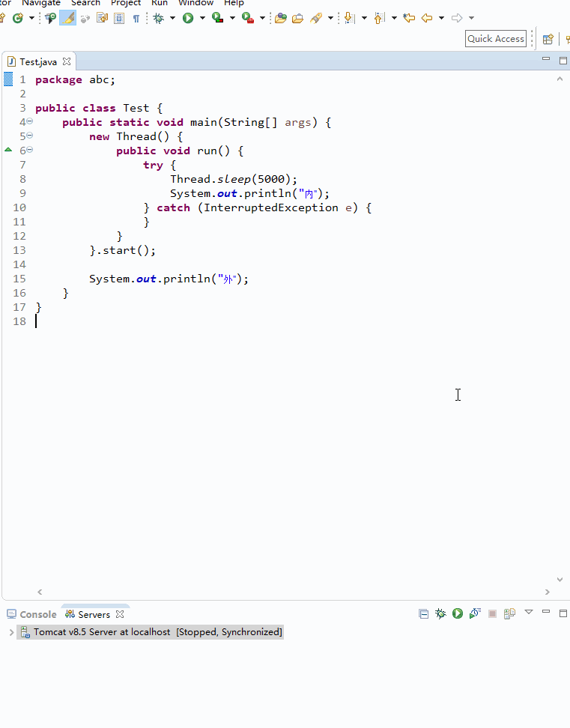Start the server with green play icon
This screenshot has width=570, height=728.
click(458, 614)
